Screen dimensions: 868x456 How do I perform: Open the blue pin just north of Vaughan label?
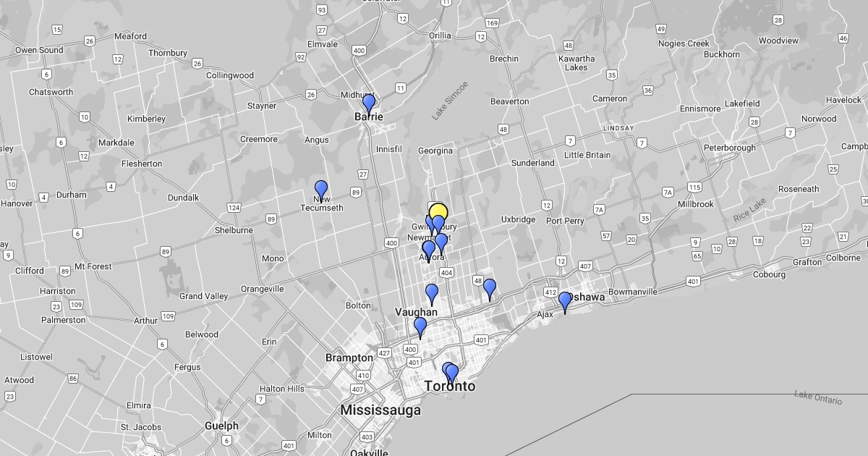coord(432,294)
